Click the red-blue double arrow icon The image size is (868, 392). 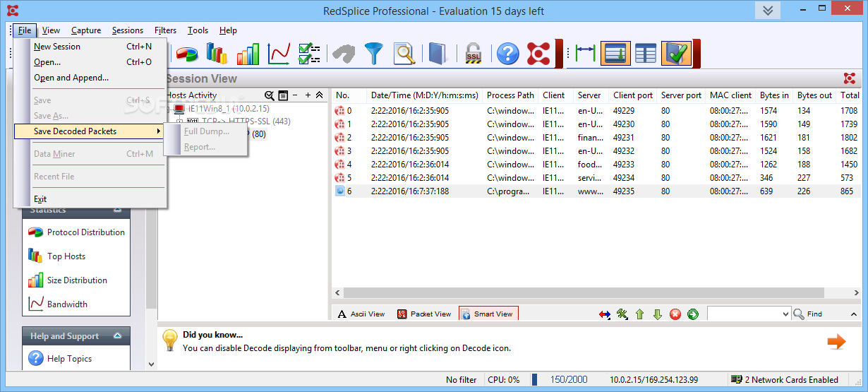(x=605, y=314)
